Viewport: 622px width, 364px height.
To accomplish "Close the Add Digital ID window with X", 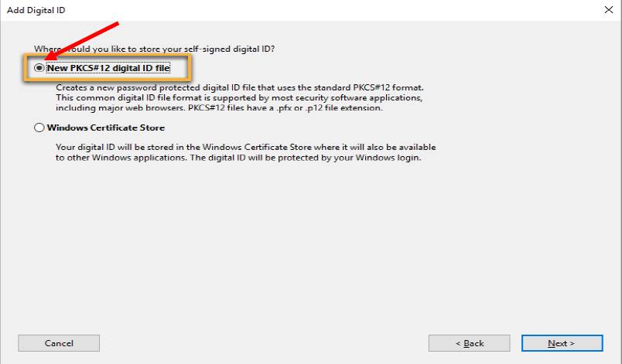I will pyautogui.click(x=609, y=10).
